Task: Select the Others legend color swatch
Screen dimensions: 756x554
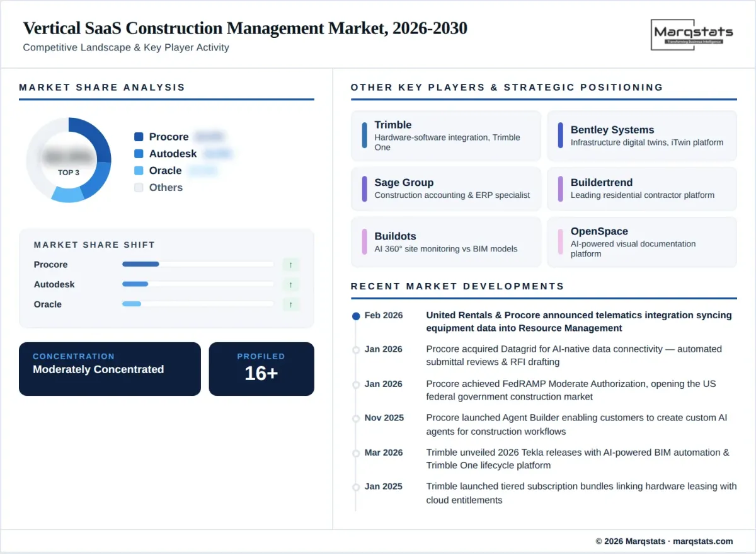Action: (x=139, y=188)
